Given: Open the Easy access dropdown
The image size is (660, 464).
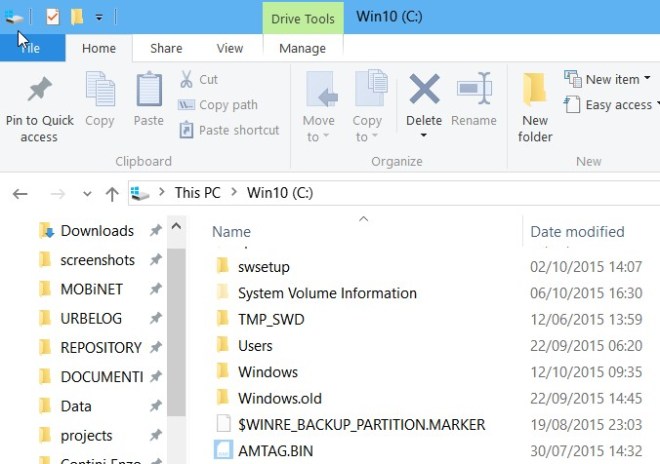Looking at the screenshot, I should point(612,104).
